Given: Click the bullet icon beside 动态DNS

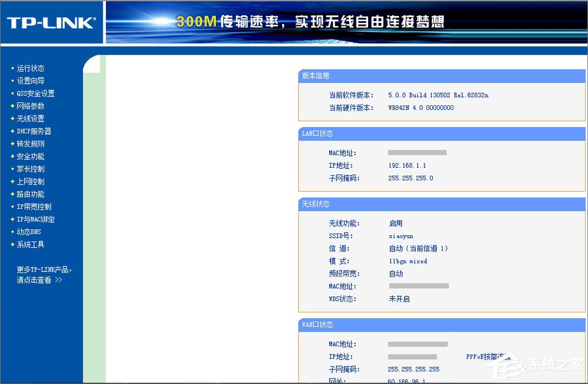Looking at the screenshot, I should tap(13, 232).
